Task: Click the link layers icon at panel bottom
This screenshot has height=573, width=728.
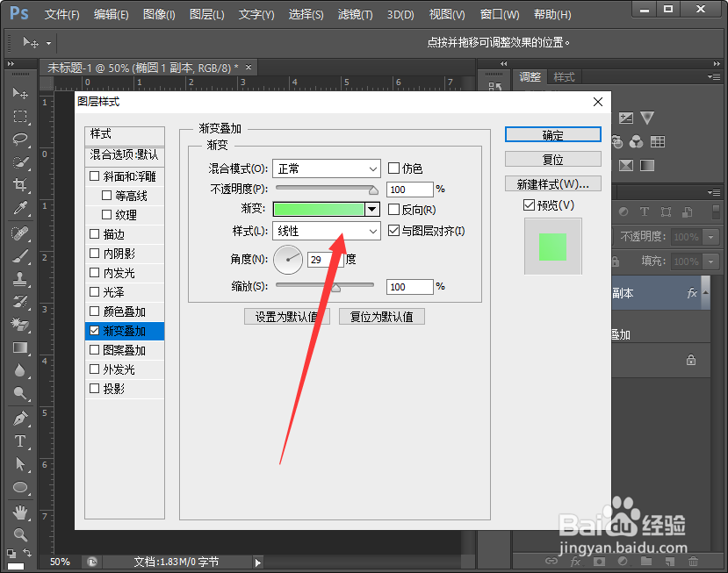Action: (551, 561)
